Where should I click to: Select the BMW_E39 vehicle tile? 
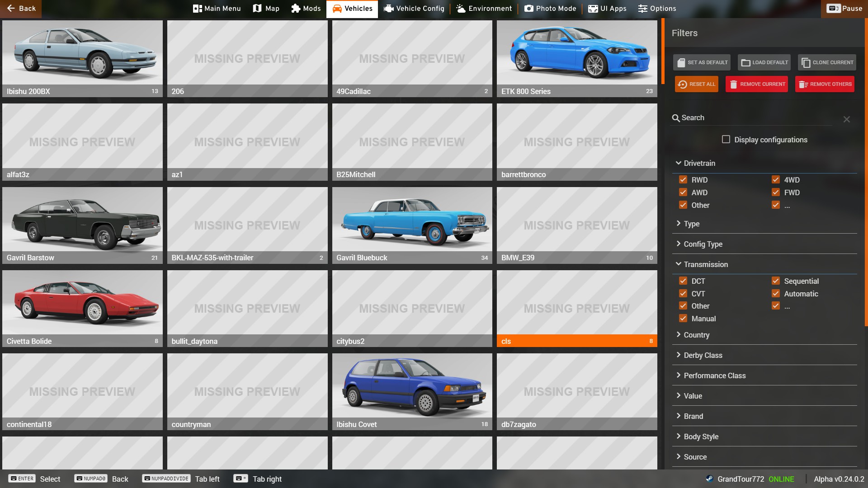tap(577, 225)
